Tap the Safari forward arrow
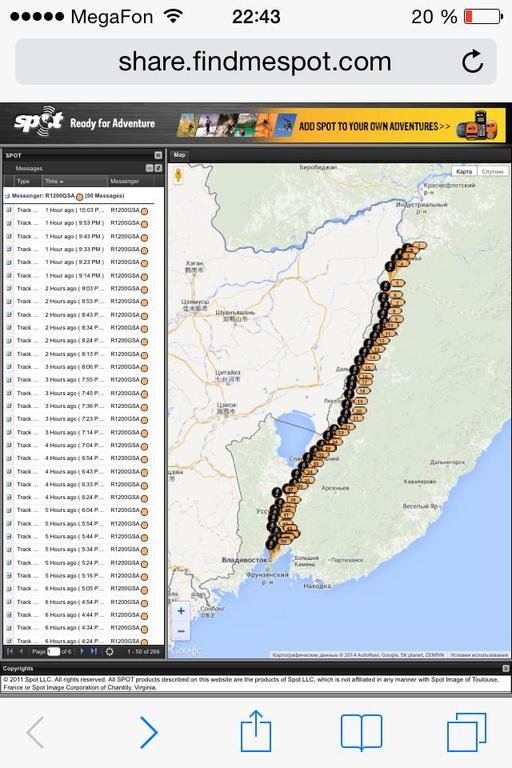Viewport: 512px width, 768px height. 148,732
